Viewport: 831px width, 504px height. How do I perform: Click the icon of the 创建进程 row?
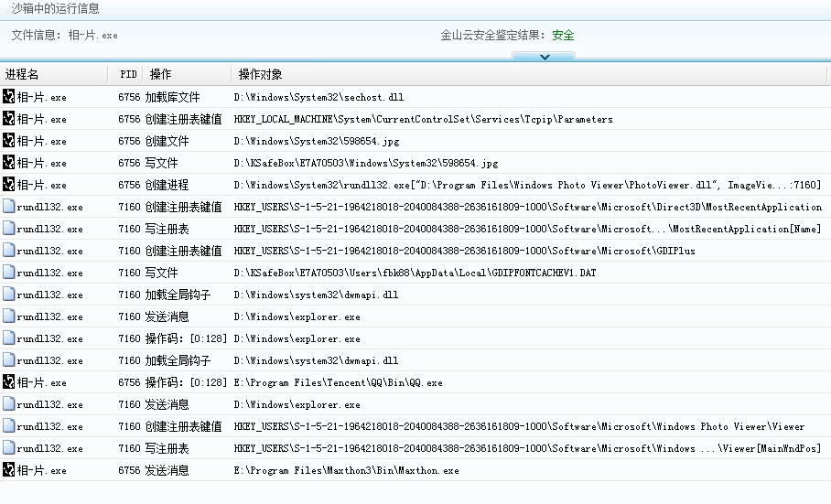click(8, 184)
